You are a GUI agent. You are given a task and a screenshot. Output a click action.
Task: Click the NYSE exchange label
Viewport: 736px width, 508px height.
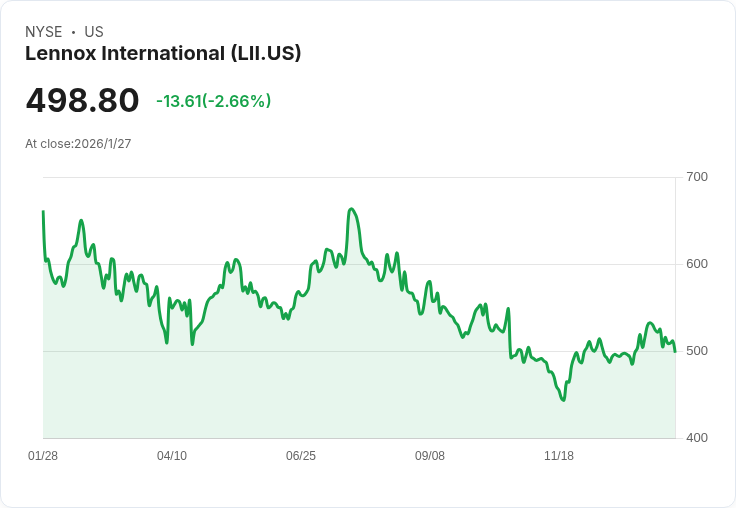click(43, 32)
